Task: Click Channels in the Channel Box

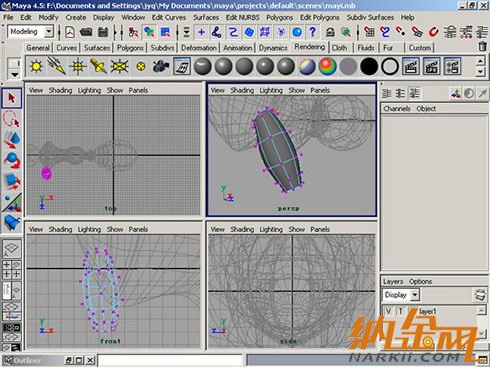Action: [x=397, y=109]
